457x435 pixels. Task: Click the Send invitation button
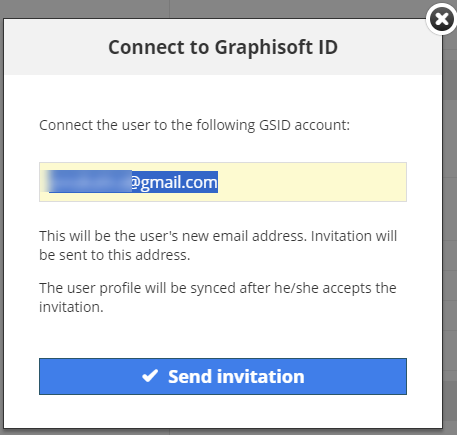coord(223,376)
